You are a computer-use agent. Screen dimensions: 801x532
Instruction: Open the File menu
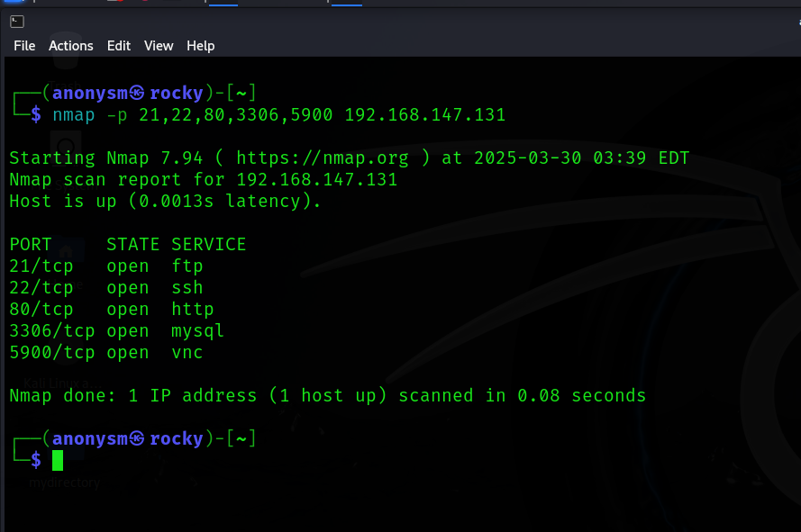coord(24,46)
